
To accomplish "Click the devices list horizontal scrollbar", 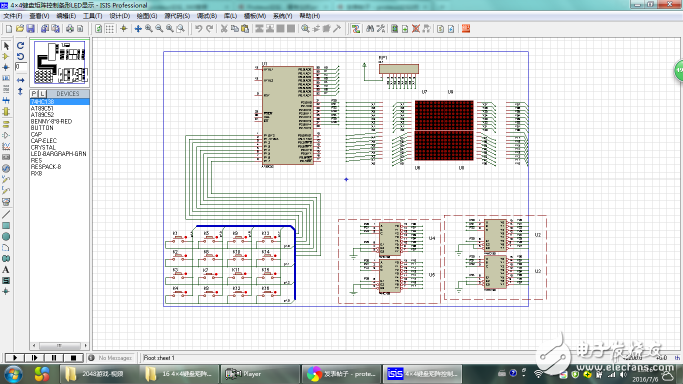I will (x=60, y=346).
